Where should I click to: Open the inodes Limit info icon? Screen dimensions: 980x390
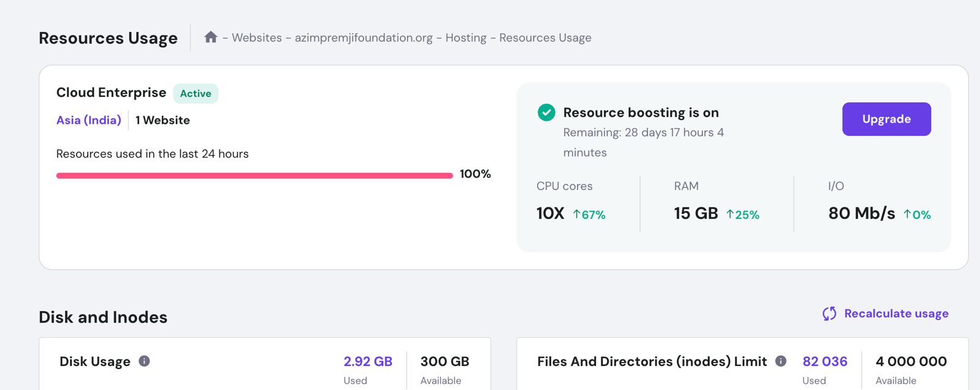click(781, 361)
